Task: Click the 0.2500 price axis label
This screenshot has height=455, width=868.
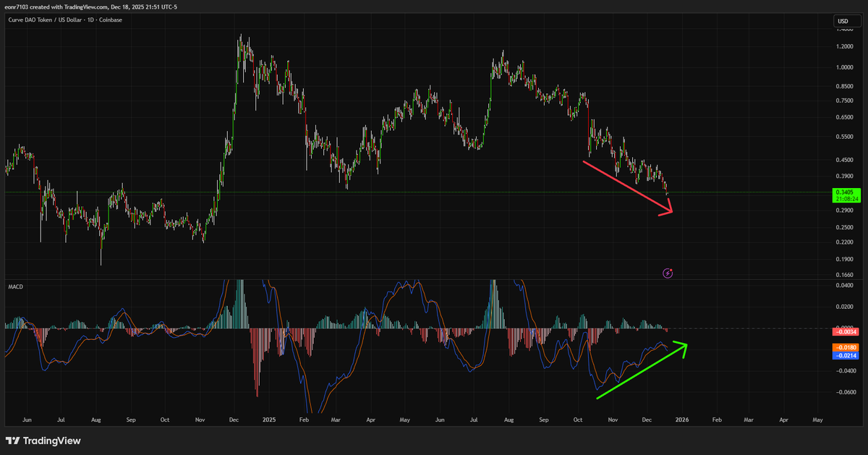Action: tap(843, 228)
